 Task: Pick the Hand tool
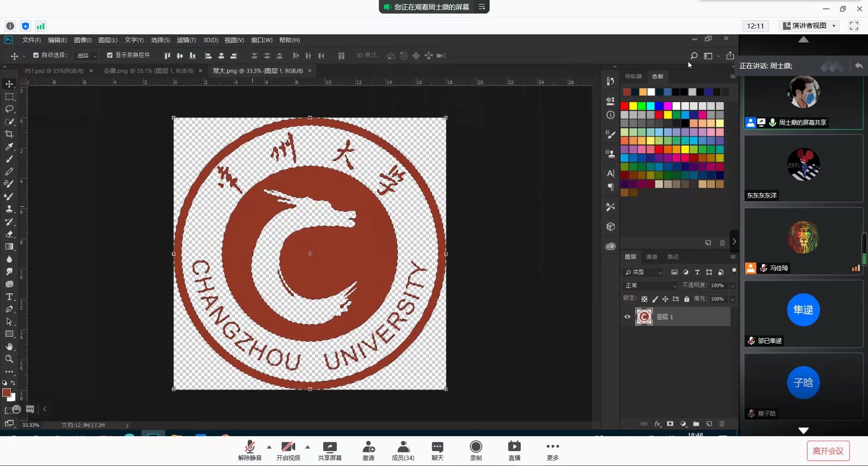9,347
